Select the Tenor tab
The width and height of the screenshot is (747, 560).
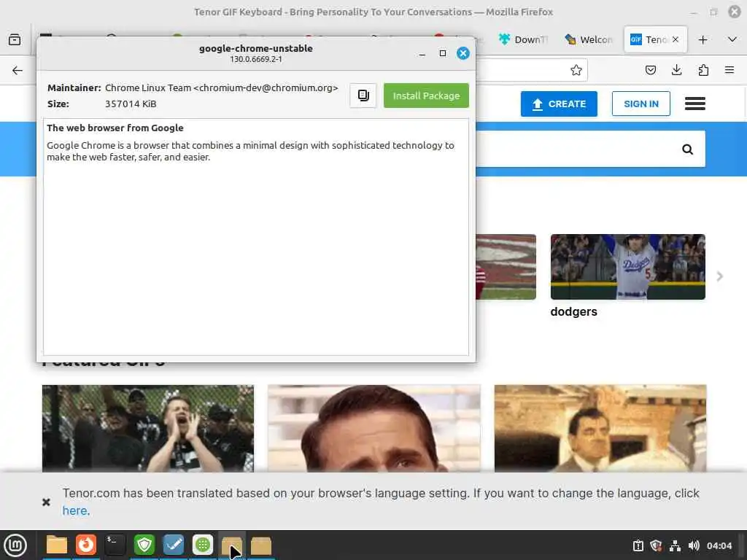[x=650, y=40]
